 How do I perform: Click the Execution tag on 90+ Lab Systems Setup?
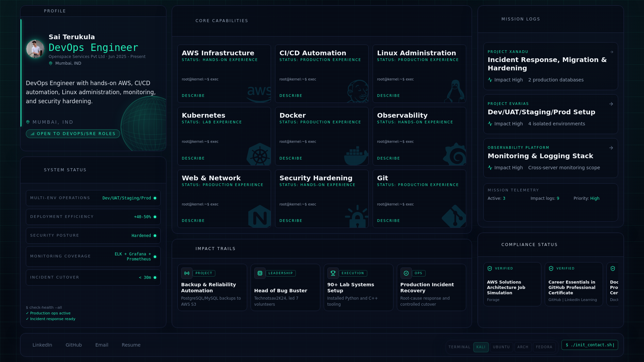coord(353,273)
